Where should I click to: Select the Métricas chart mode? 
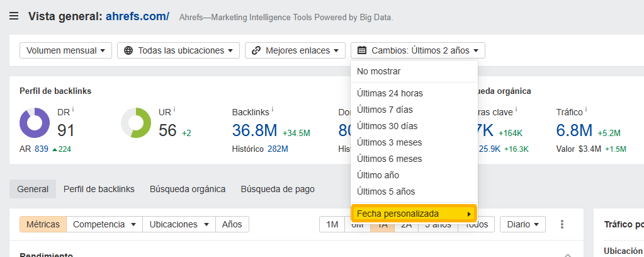pos(43,224)
